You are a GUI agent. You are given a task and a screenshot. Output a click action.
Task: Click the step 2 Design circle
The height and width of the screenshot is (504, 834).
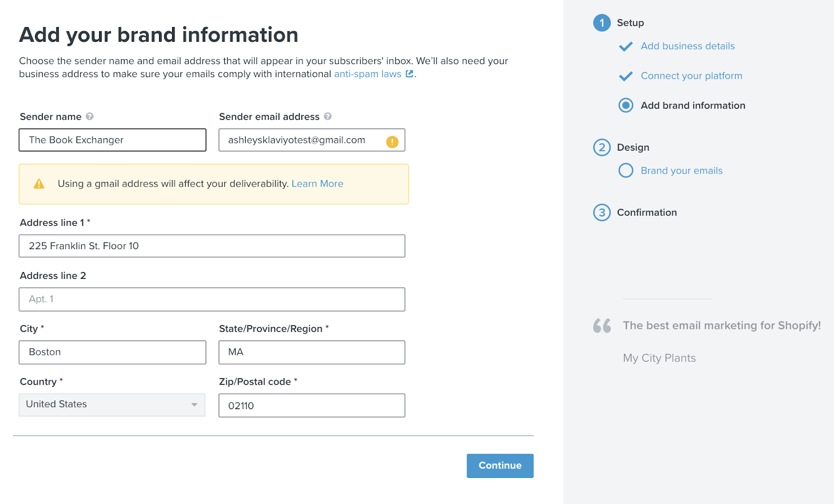[602, 147]
